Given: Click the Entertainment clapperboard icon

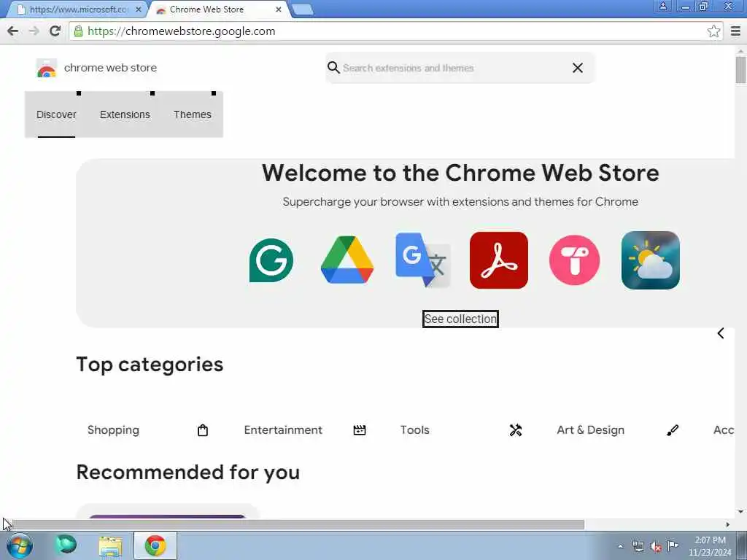Looking at the screenshot, I should pyautogui.click(x=360, y=430).
